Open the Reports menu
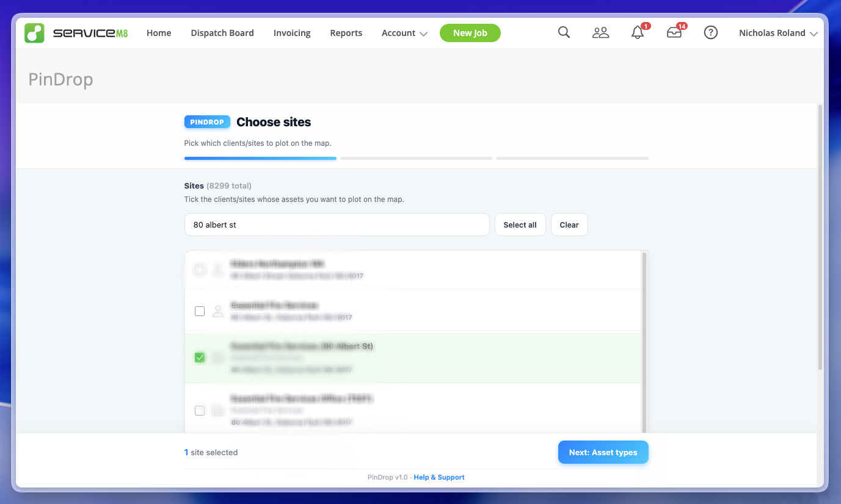The height and width of the screenshot is (504, 841). click(x=346, y=33)
